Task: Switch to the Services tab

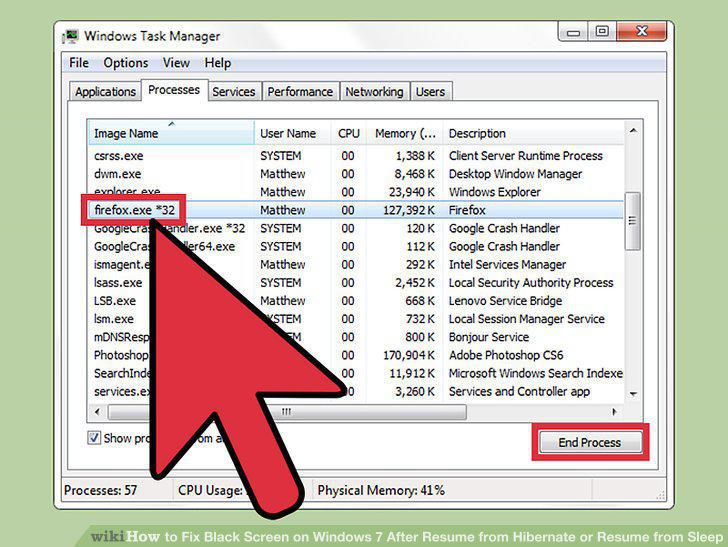Action: point(234,91)
